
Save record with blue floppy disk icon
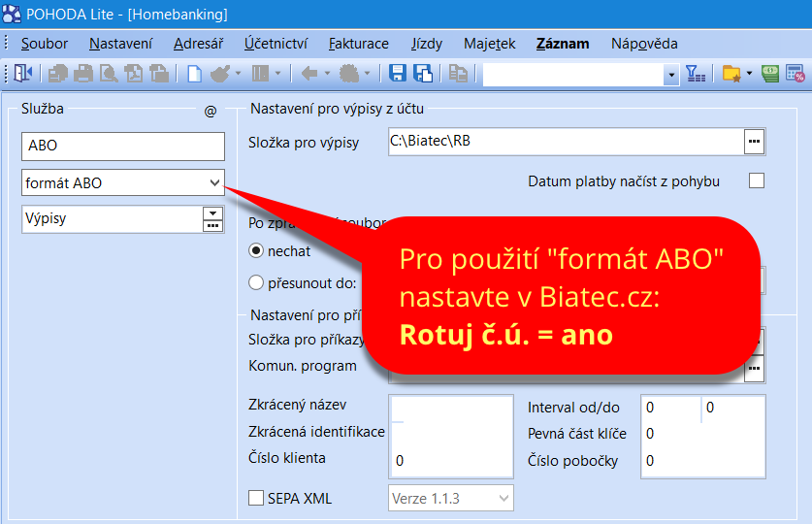(397, 74)
